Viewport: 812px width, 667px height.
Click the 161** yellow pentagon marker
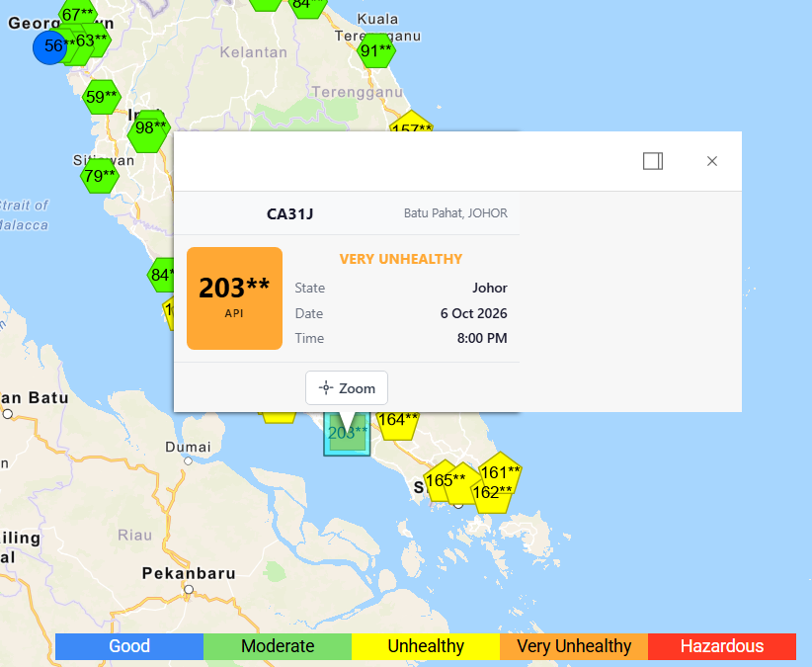click(500, 470)
